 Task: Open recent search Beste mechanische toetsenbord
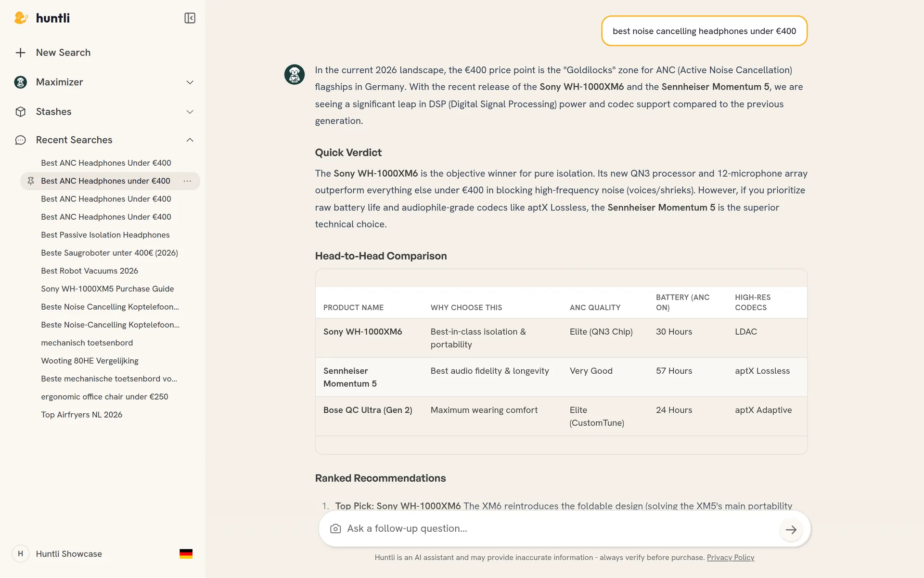click(109, 379)
